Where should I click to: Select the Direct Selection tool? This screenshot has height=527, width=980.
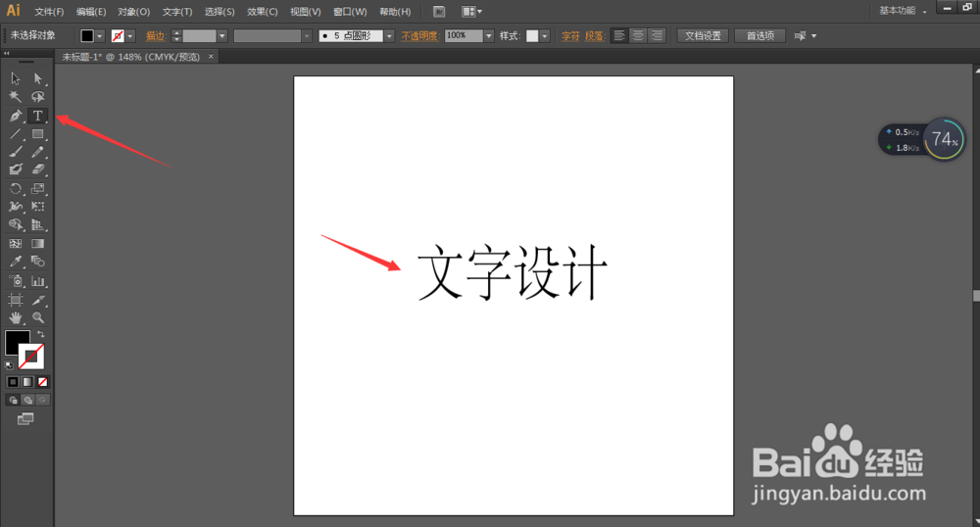click(38, 78)
